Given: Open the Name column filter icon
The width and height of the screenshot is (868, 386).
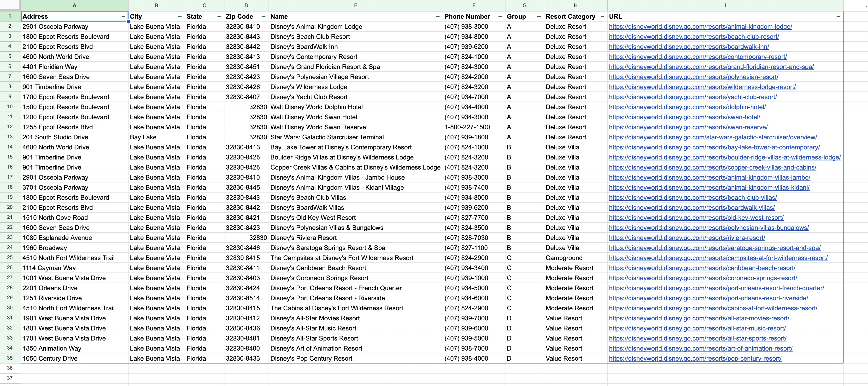Looking at the screenshot, I should [437, 17].
